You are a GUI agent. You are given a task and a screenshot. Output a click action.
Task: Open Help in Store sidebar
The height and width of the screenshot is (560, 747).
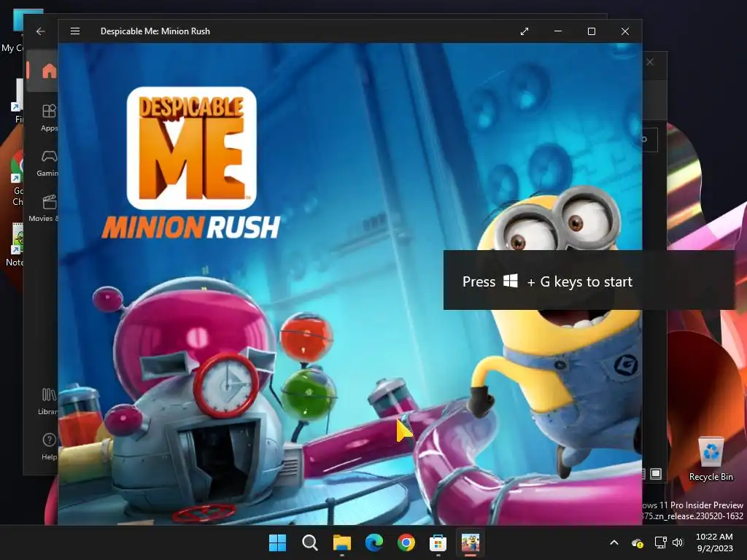(49, 446)
